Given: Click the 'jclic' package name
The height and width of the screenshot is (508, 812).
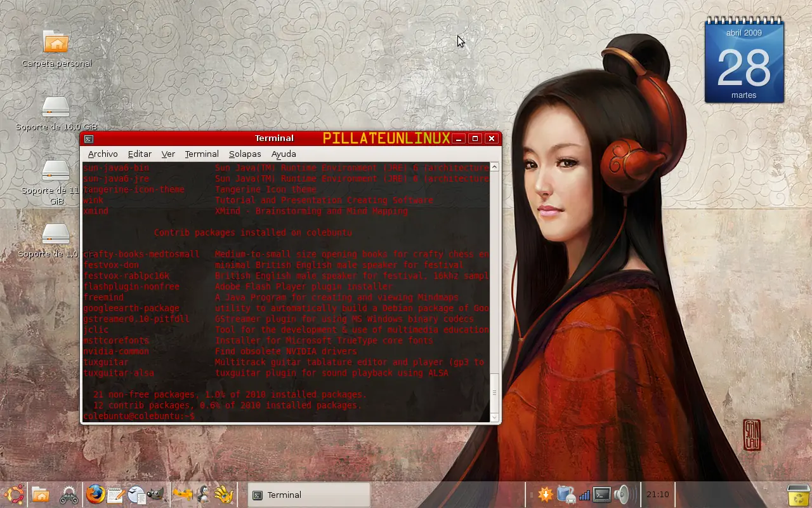Looking at the screenshot, I should point(96,330).
